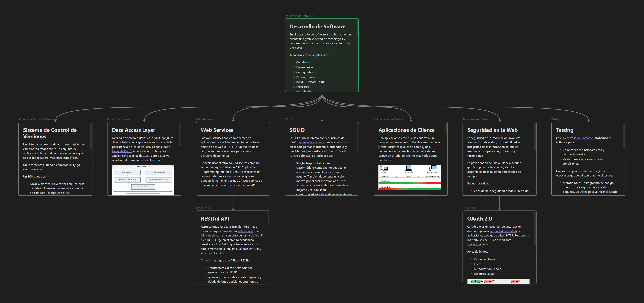Click the 'access_token' code text
The image size is (644, 303).
(477, 245)
